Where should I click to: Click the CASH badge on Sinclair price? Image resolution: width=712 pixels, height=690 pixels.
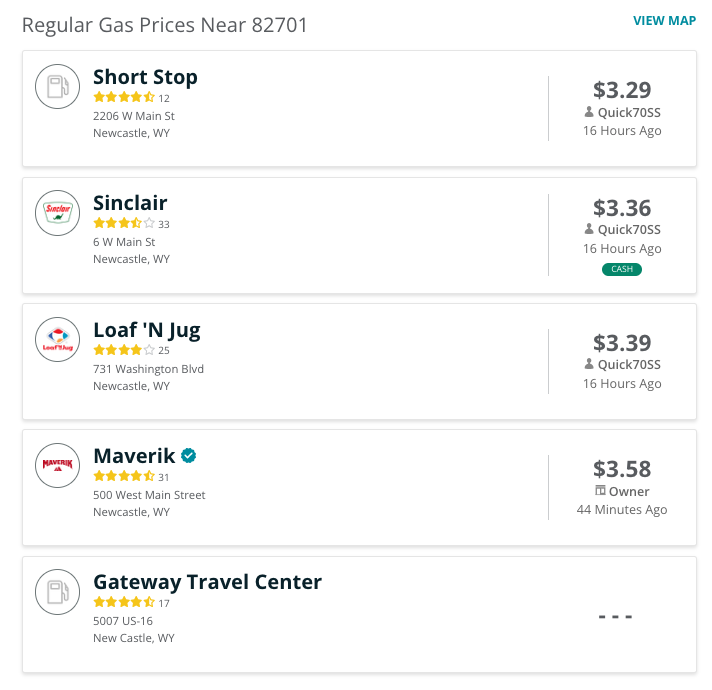[622, 269]
